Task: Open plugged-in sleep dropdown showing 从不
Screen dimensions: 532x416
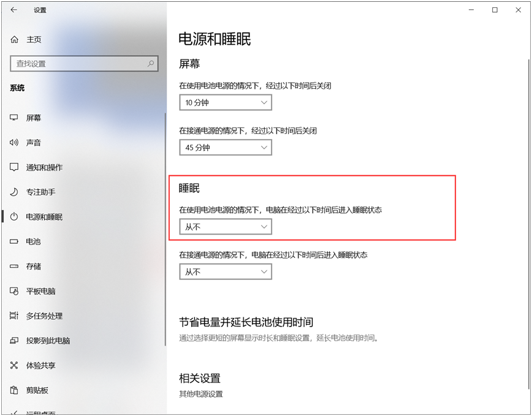Action: coord(226,271)
